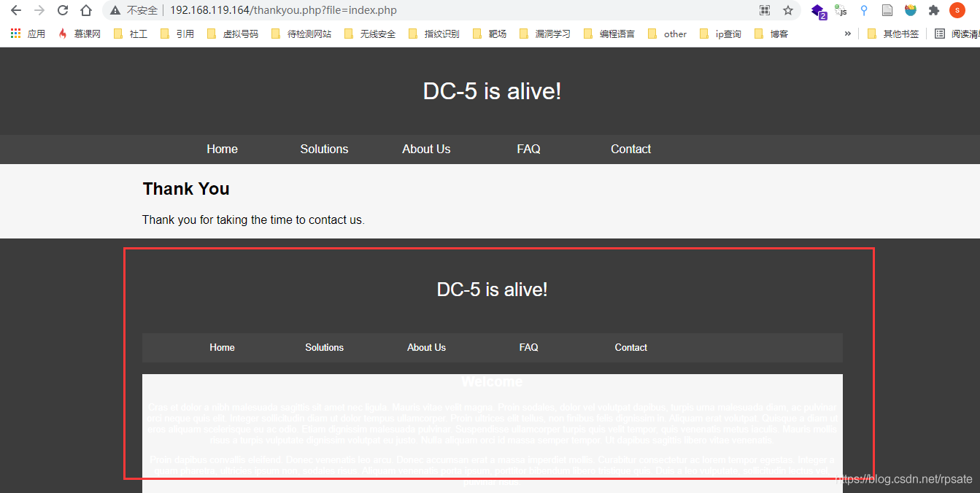This screenshot has height=493, width=980.
Task: Open the 靶场 bookmark folder
Action: [x=490, y=34]
